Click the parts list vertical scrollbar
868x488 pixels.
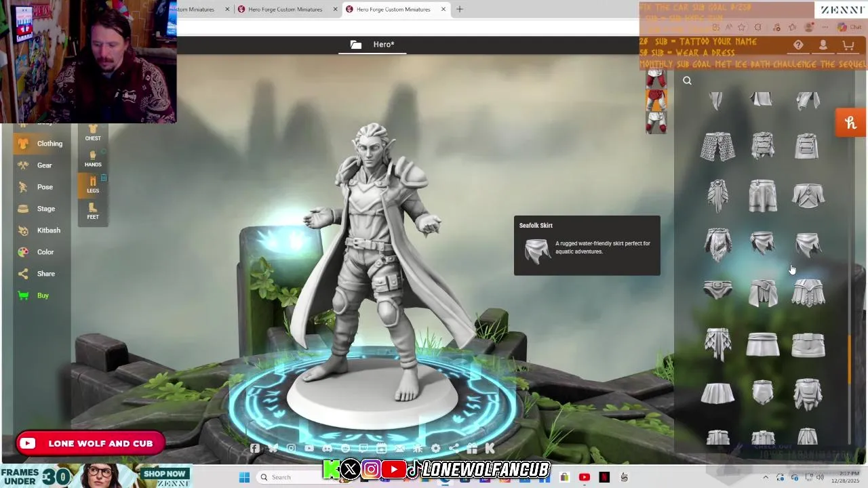click(x=850, y=359)
